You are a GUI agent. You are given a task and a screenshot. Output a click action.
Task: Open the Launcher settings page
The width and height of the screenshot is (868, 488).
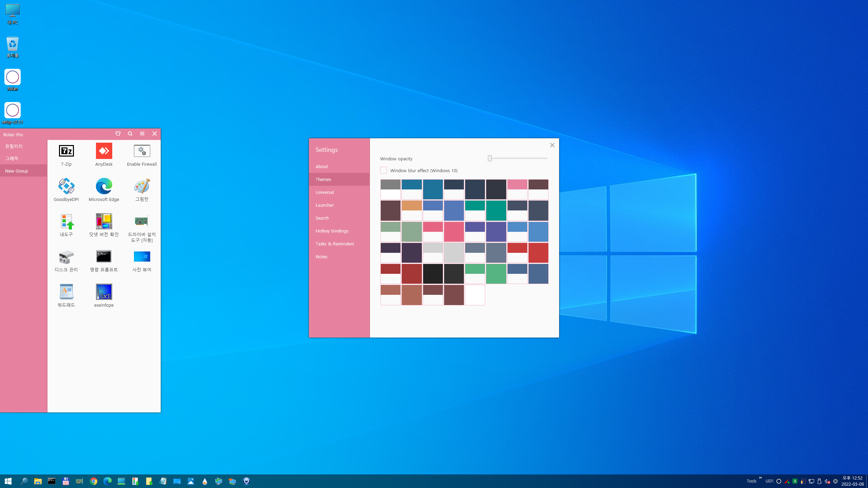tap(339, 205)
